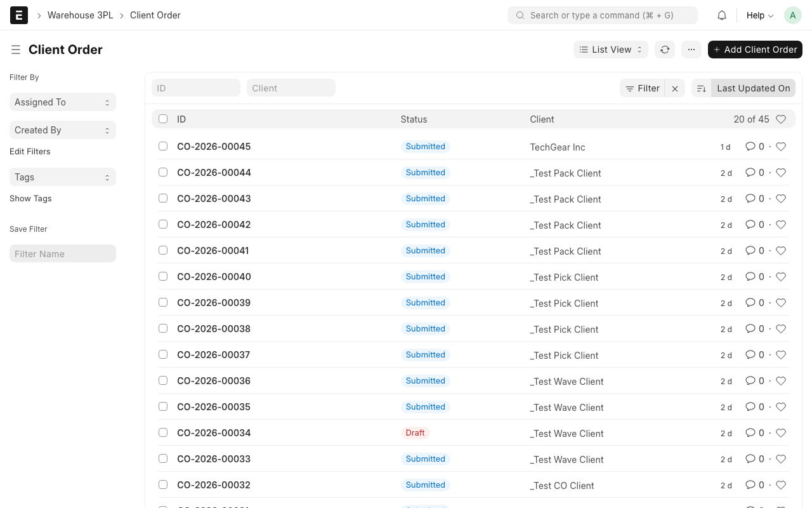Image resolution: width=812 pixels, height=508 pixels.
Task: Check the checkbox for CO-2026-00044
Action: click(x=163, y=172)
